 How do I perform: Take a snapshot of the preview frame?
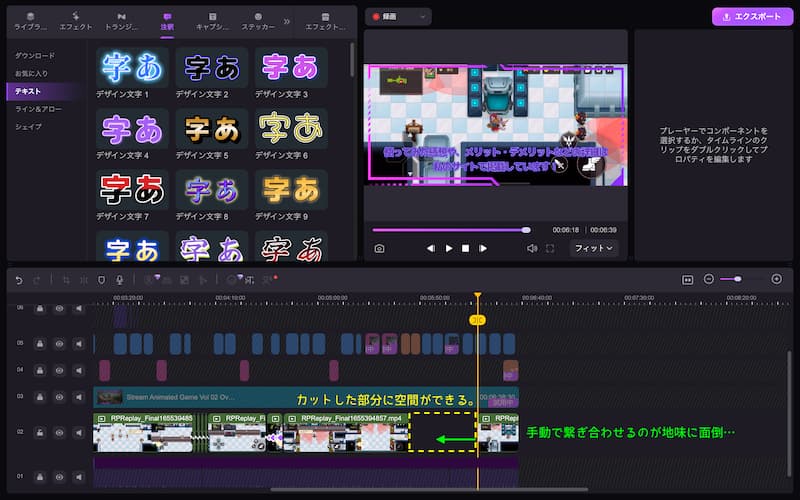[379, 248]
